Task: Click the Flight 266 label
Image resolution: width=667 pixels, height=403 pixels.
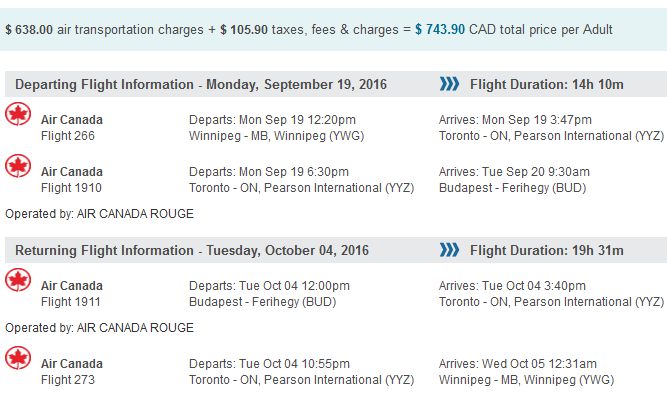Action: (x=68, y=136)
